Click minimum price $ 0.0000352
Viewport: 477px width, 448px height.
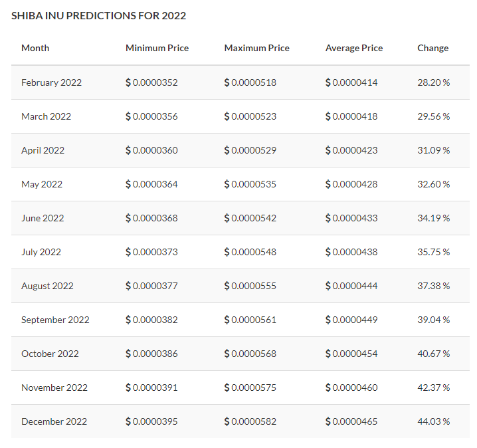coord(151,82)
